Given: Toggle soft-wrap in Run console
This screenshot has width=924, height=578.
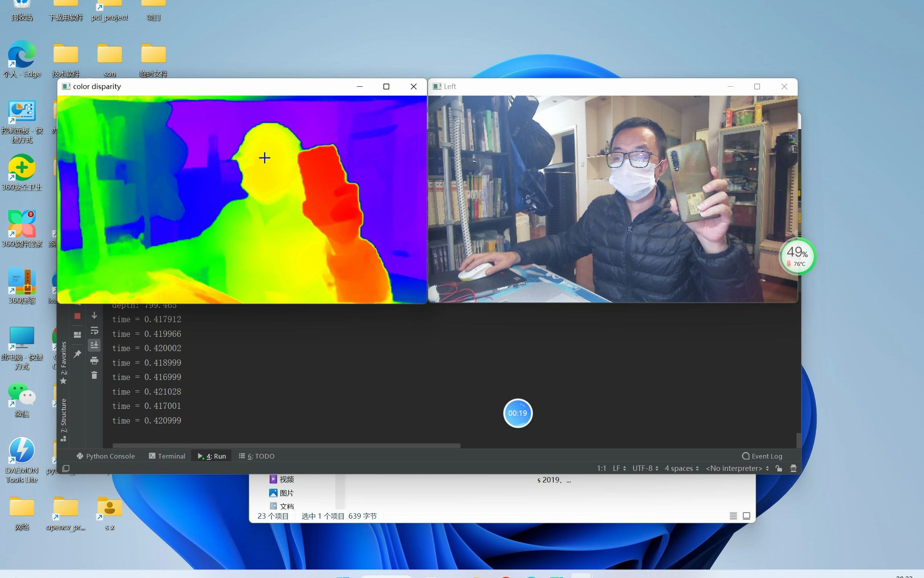Looking at the screenshot, I should tap(94, 331).
